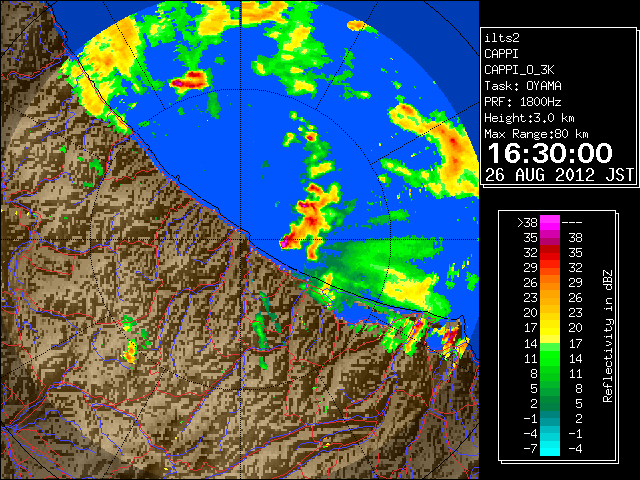Select the 'CAPPI' product text line

[501, 54]
